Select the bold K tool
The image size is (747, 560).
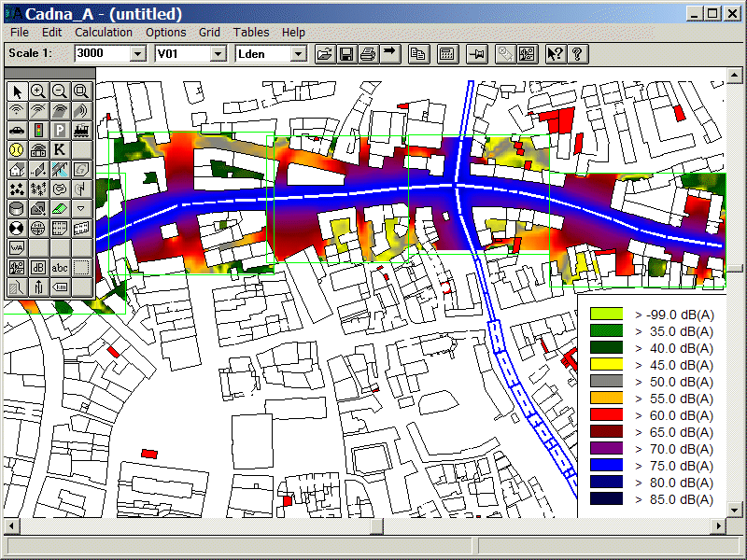(x=60, y=149)
